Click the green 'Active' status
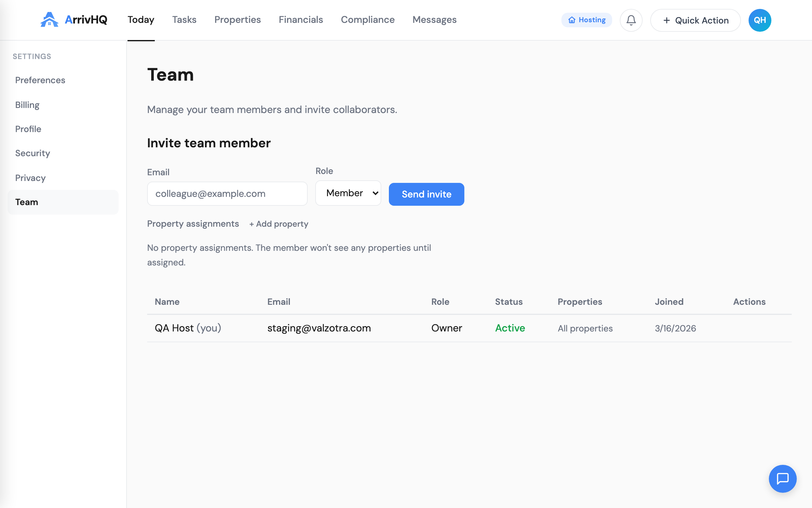Viewport: 812px width, 508px height. point(510,328)
